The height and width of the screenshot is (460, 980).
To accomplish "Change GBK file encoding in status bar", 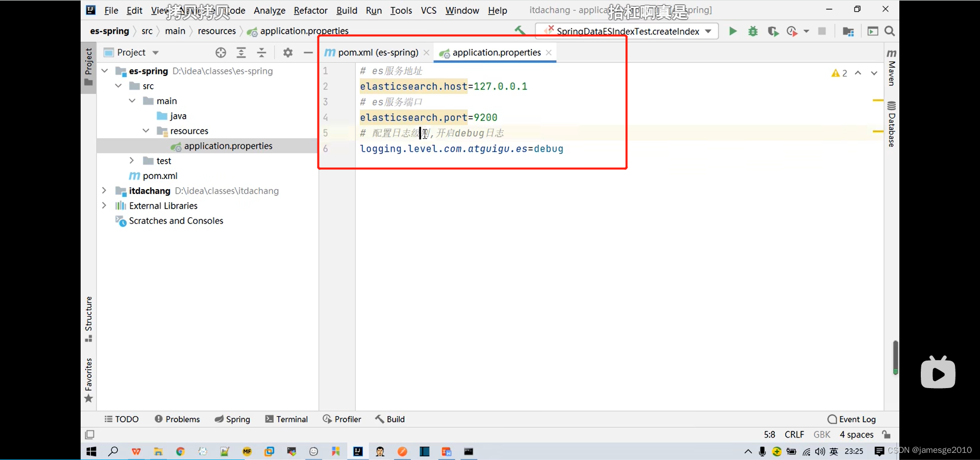I will point(822,435).
